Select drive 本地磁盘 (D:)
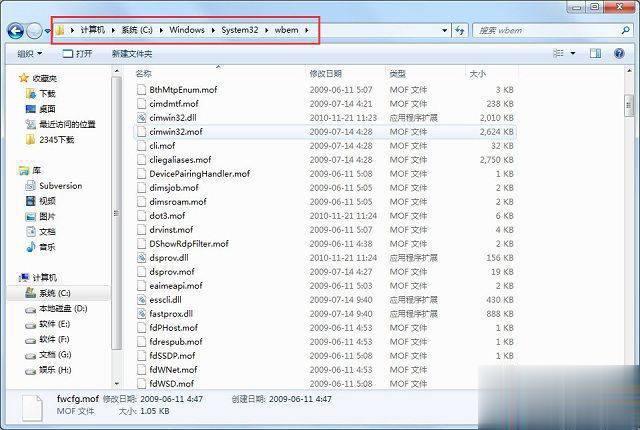The width and height of the screenshot is (640, 430). [x=56, y=308]
